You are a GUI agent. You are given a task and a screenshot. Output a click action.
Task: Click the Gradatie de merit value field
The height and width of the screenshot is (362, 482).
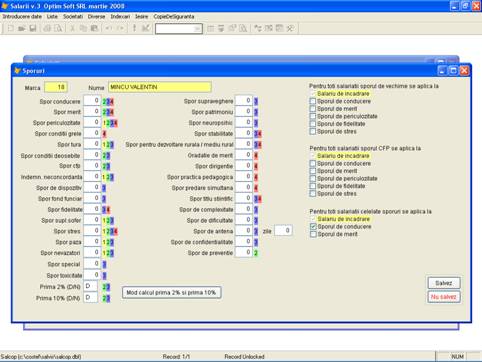[x=244, y=155]
